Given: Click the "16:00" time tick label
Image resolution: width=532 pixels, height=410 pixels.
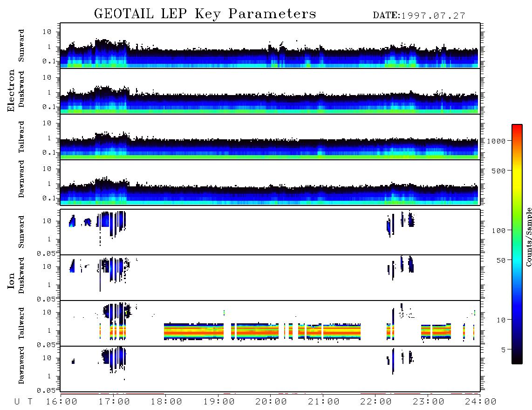Looking at the screenshot, I should [61, 402].
